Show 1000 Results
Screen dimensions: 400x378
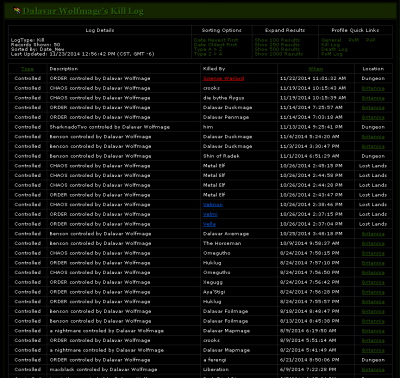tap(279, 54)
